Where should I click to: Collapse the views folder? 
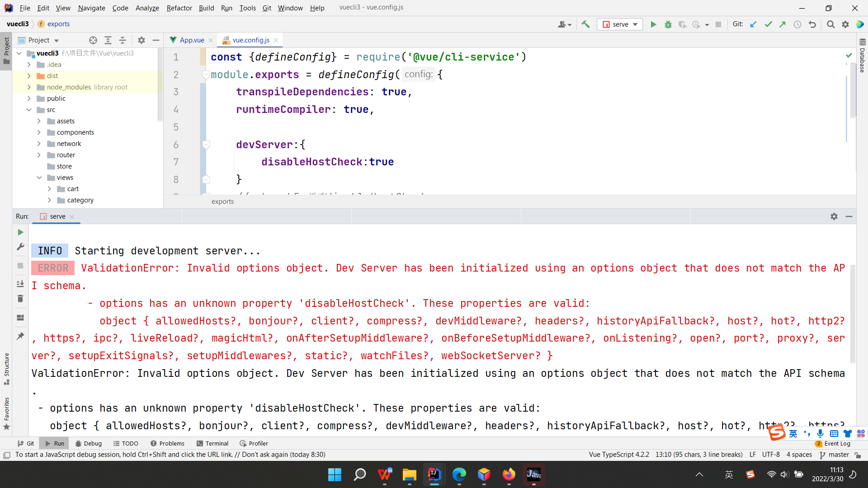pyautogui.click(x=39, y=178)
